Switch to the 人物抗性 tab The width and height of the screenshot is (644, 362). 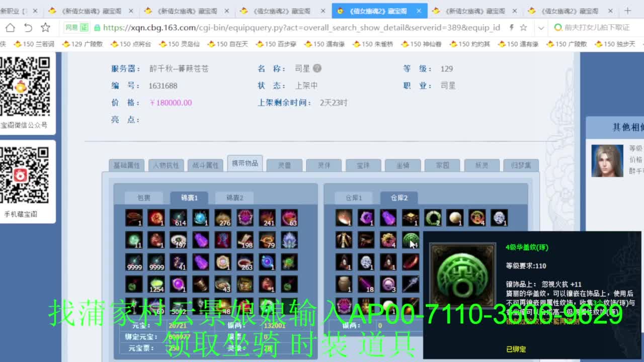(x=166, y=165)
